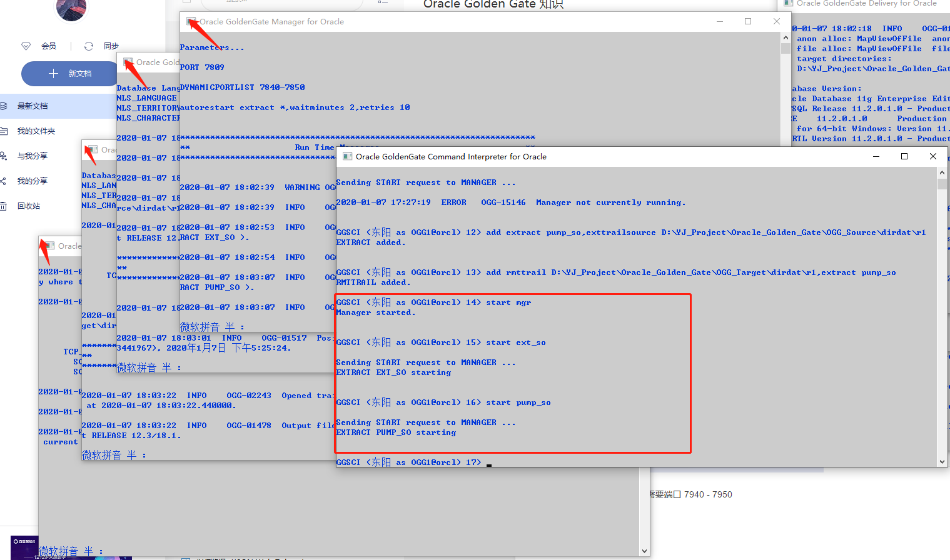This screenshot has height=560, width=950.
Task: Open 与我分享 in the sidebar
Action: click(33, 156)
